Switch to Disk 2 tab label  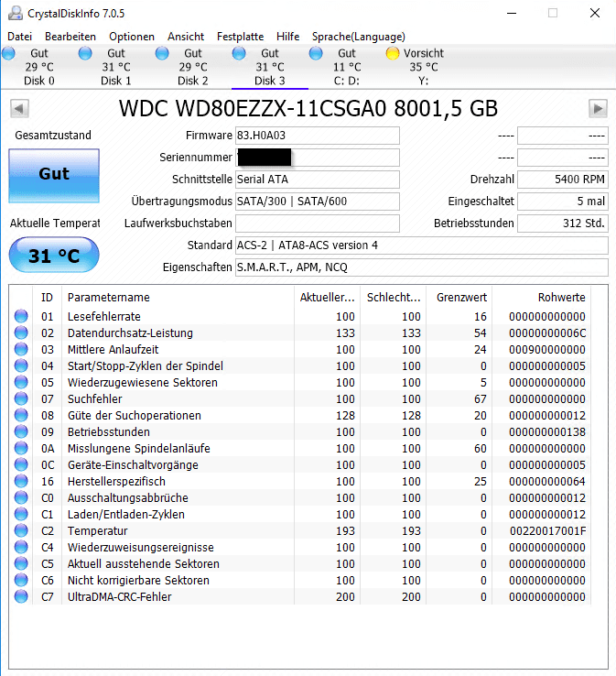(x=192, y=81)
